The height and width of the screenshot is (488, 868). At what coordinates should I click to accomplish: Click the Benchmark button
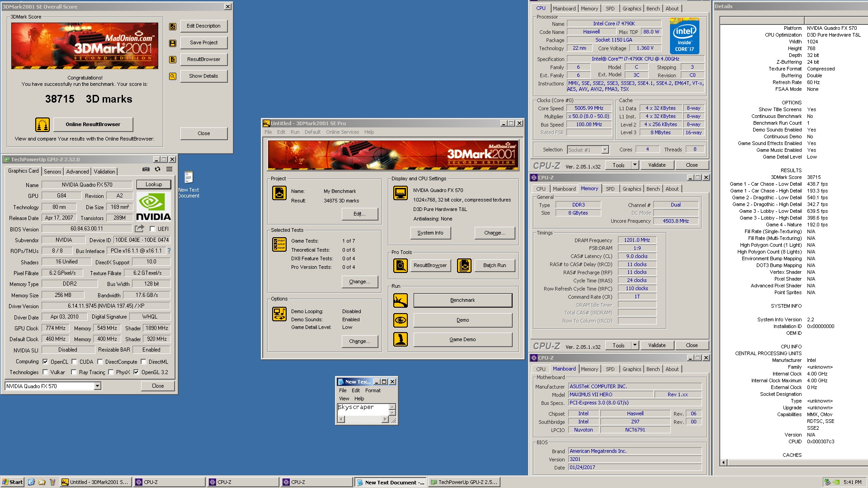(x=463, y=300)
